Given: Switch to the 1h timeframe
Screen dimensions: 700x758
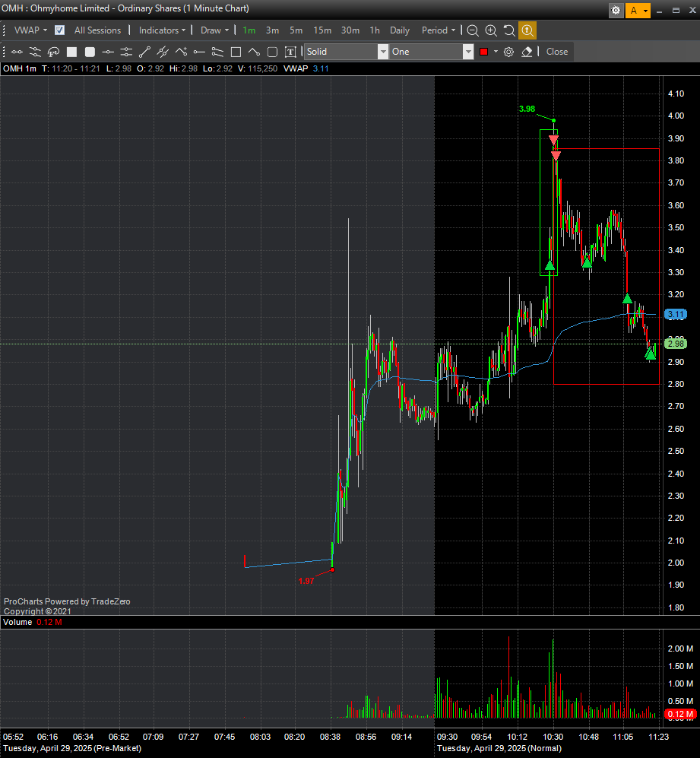Looking at the screenshot, I should pyautogui.click(x=375, y=30).
